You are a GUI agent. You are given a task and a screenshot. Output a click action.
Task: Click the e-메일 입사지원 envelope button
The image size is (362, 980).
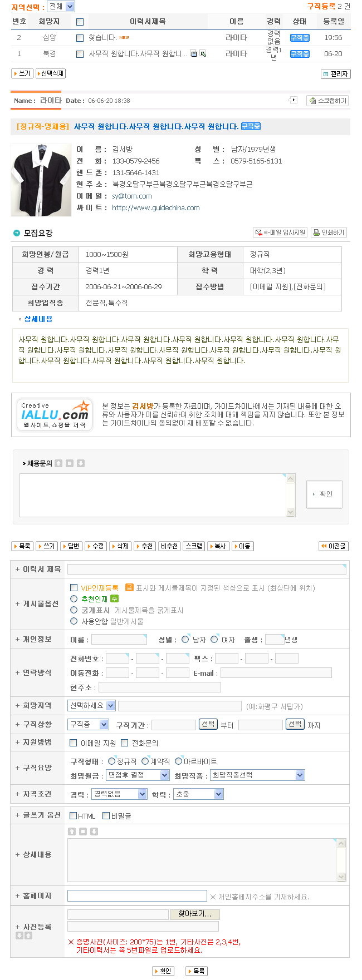pos(280,232)
